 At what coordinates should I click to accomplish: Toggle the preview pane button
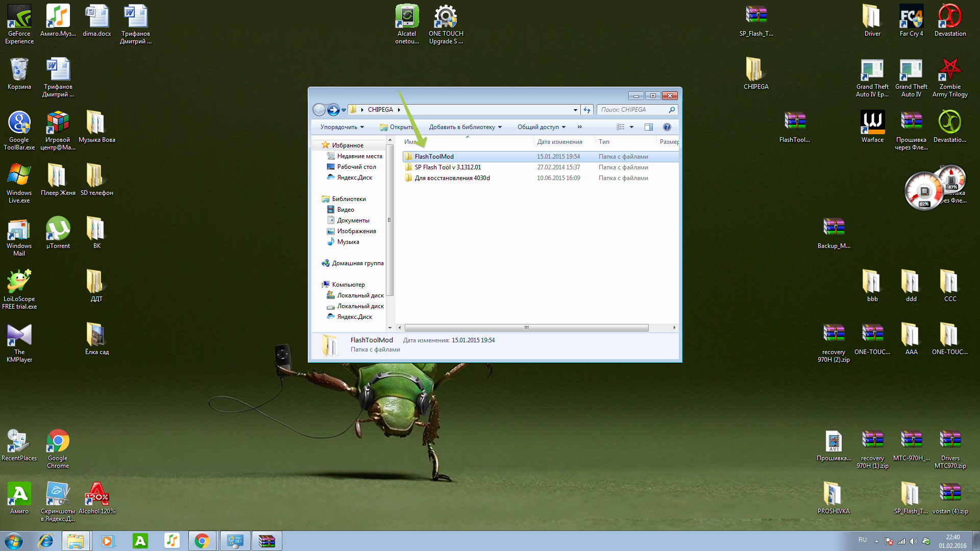[648, 127]
